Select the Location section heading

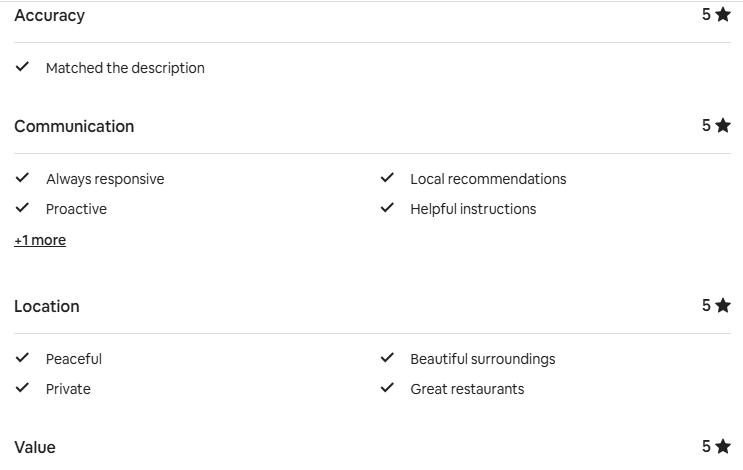tap(47, 307)
